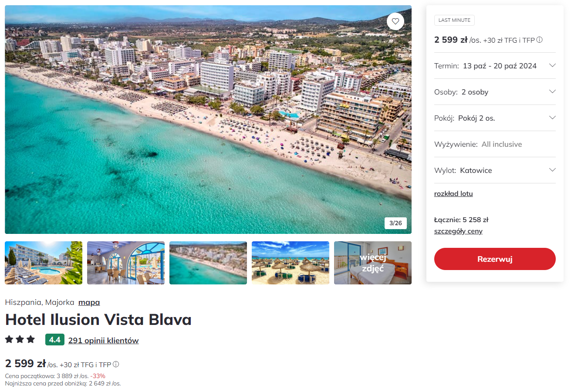Image resolution: width=571 pixels, height=392 pixels.
Task: Click the Rezerwuj booking button
Action: (x=495, y=259)
